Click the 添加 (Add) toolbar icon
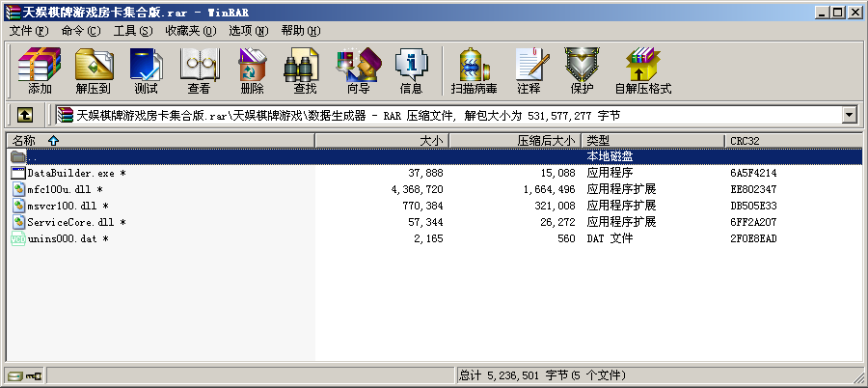868x388 pixels. pyautogui.click(x=40, y=70)
